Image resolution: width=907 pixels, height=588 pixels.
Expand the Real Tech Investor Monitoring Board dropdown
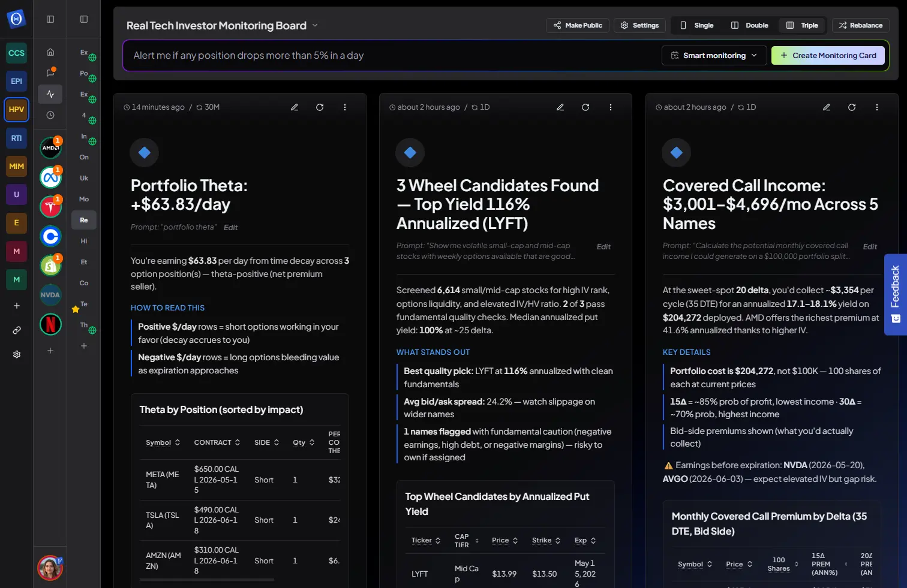[x=315, y=25]
